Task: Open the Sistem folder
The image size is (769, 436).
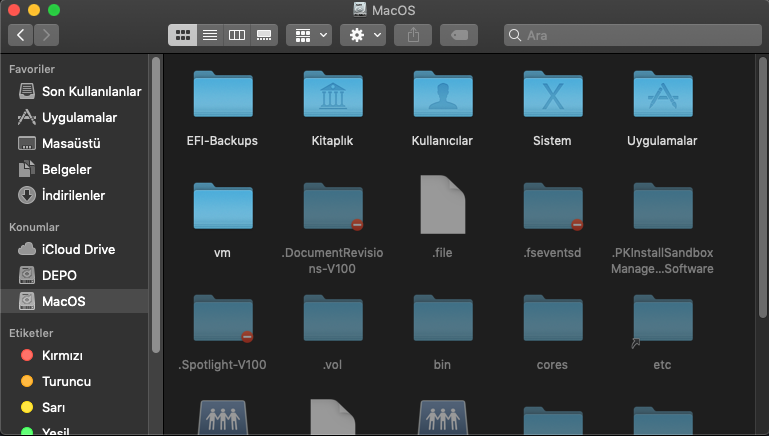Action: pos(552,96)
